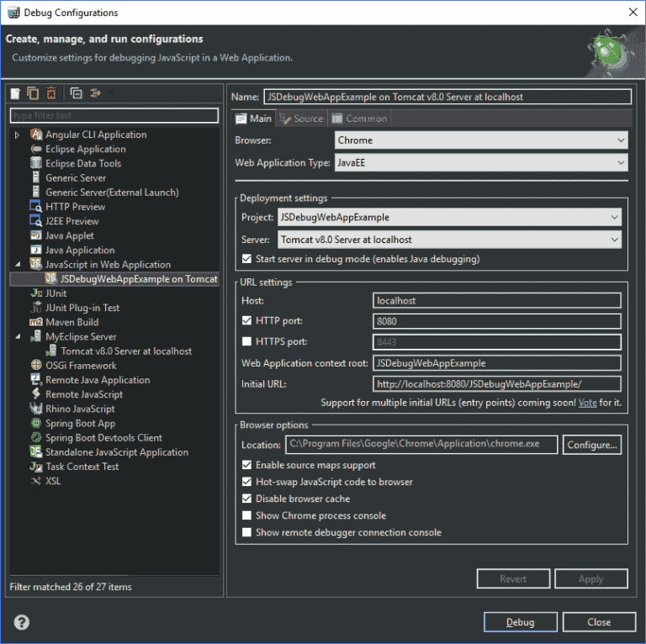Viewport: 646px width, 644px height.
Task: Toggle Enable source maps support
Action: pos(246,465)
